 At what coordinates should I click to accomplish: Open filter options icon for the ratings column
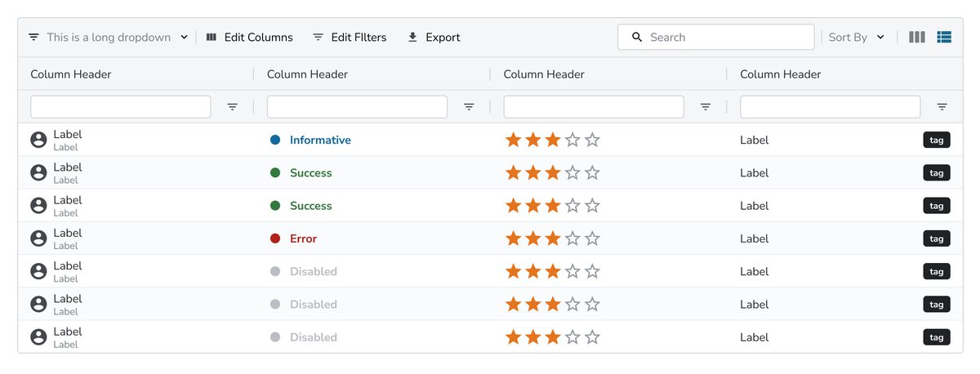(x=706, y=107)
